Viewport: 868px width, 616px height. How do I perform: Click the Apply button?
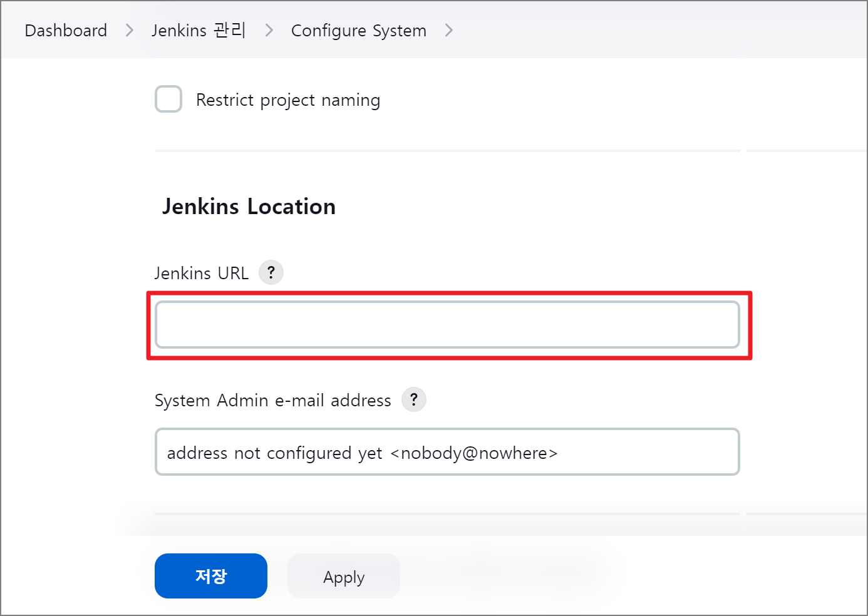point(344,576)
